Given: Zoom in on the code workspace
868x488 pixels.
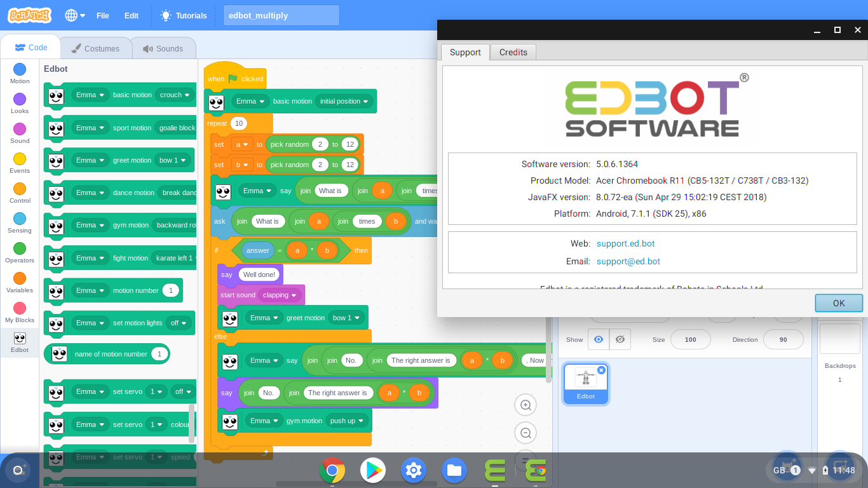Looking at the screenshot, I should [526, 405].
